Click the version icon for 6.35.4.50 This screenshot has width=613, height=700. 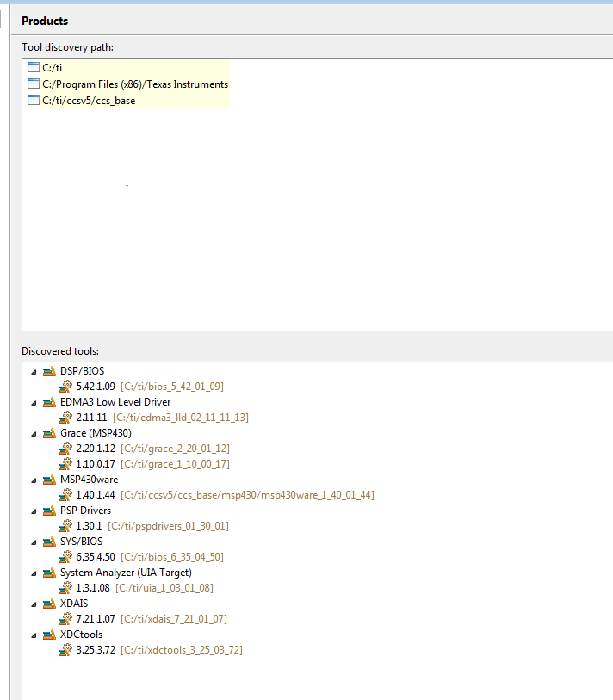(x=65, y=557)
